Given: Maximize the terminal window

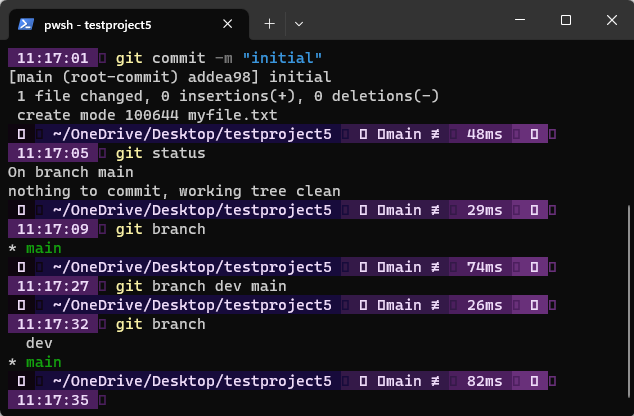Looking at the screenshot, I should [x=566, y=20].
